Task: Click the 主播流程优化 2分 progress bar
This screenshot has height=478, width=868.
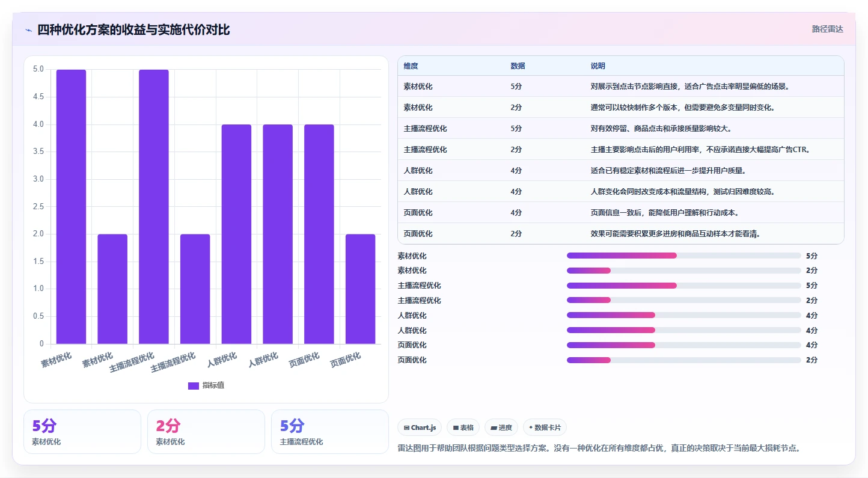Action: click(684, 300)
